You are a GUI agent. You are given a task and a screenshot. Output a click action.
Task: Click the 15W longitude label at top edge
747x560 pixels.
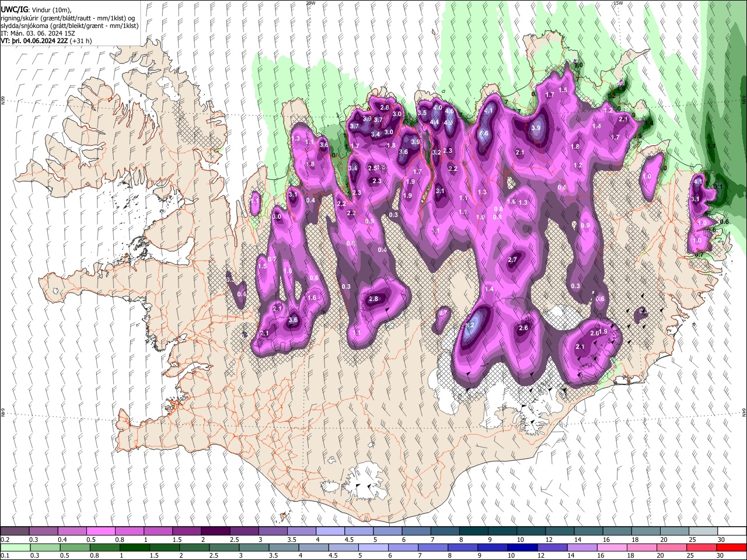618,3
